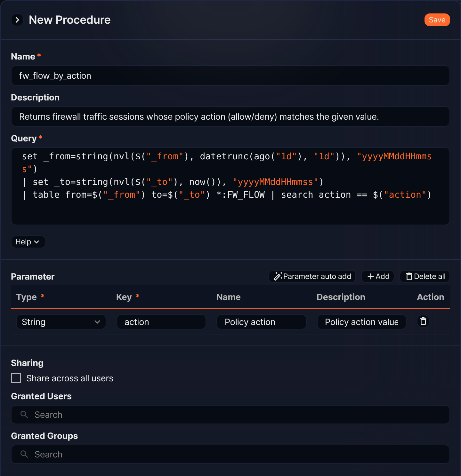The width and height of the screenshot is (461, 476).
Task: Click the Granted Users search icon
Action: [24, 415]
